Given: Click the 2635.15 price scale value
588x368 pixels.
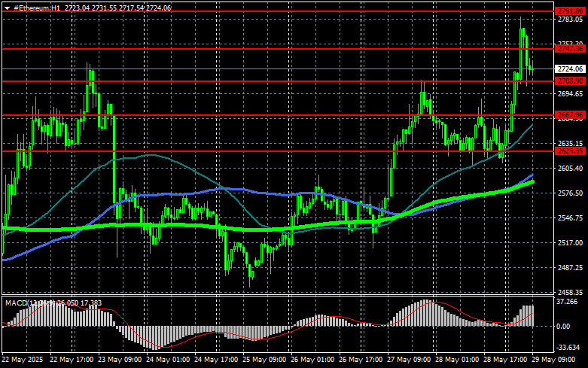Looking at the screenshot, I should 570,144.
